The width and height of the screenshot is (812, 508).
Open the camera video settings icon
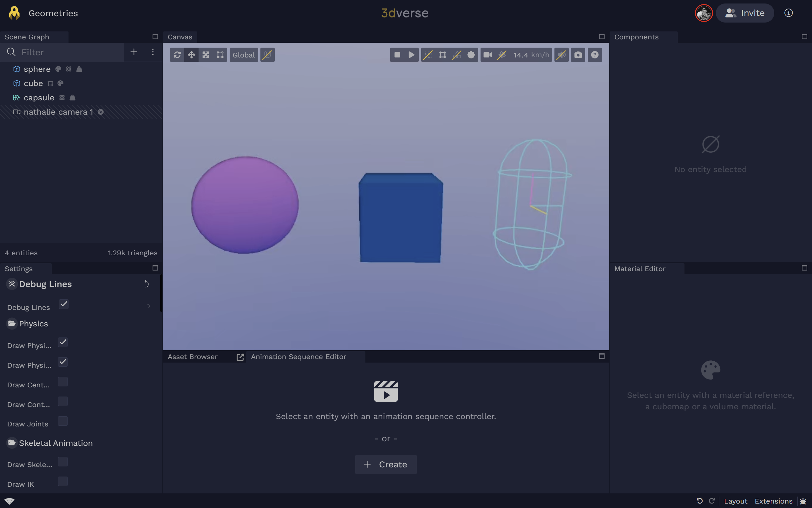(x=488, y=55)
